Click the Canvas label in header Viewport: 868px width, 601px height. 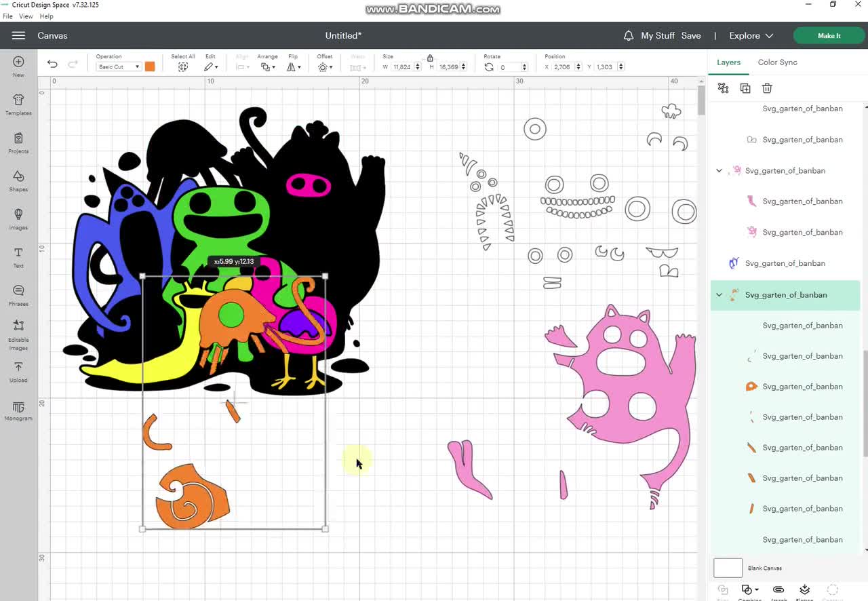pos(52,35)
